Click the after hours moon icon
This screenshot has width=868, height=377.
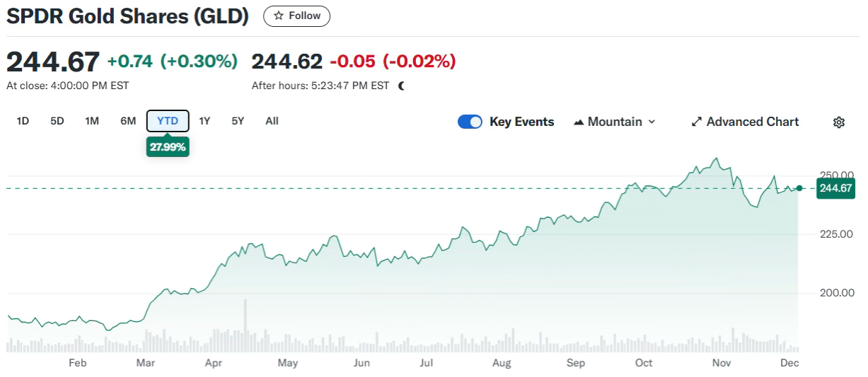pyautogui.click(x=401, y=86)
